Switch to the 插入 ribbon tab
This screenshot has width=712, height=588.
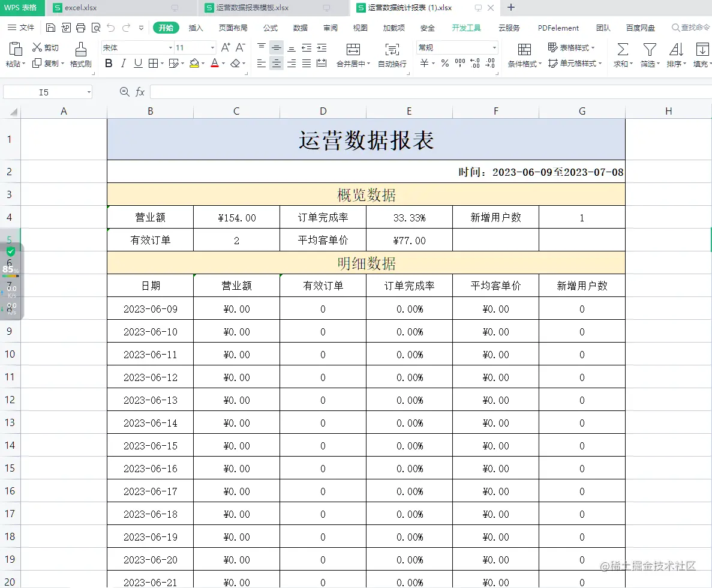click(196, 28)
